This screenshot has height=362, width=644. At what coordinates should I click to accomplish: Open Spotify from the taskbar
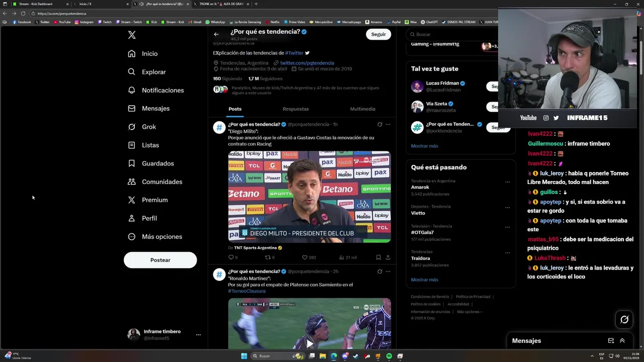(389, 356)
